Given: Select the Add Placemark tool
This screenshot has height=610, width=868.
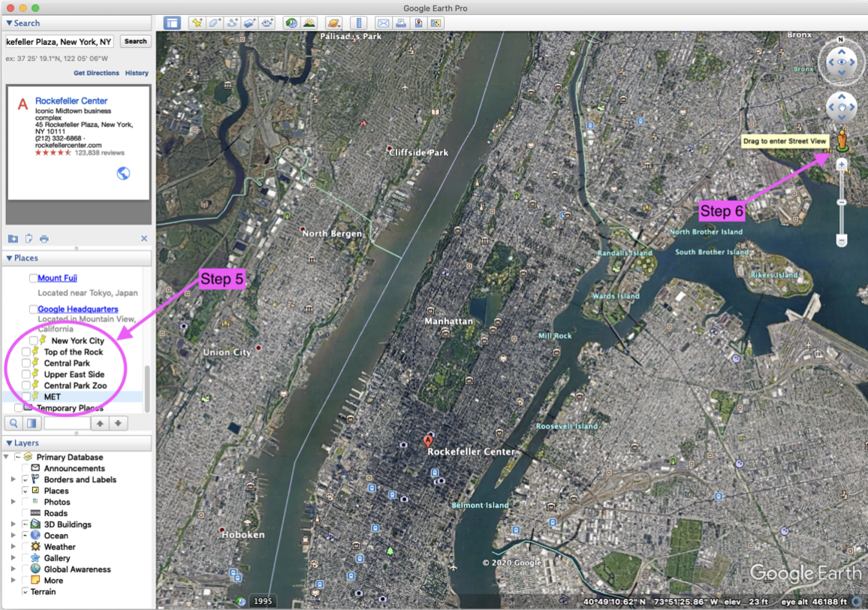Looking at the screenshot, I should click(x=197, y=23).
